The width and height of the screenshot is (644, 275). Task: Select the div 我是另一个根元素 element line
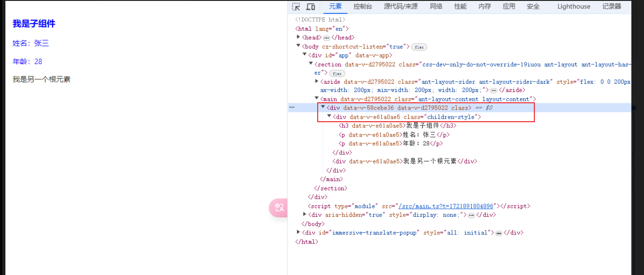(x=405, y=161)
